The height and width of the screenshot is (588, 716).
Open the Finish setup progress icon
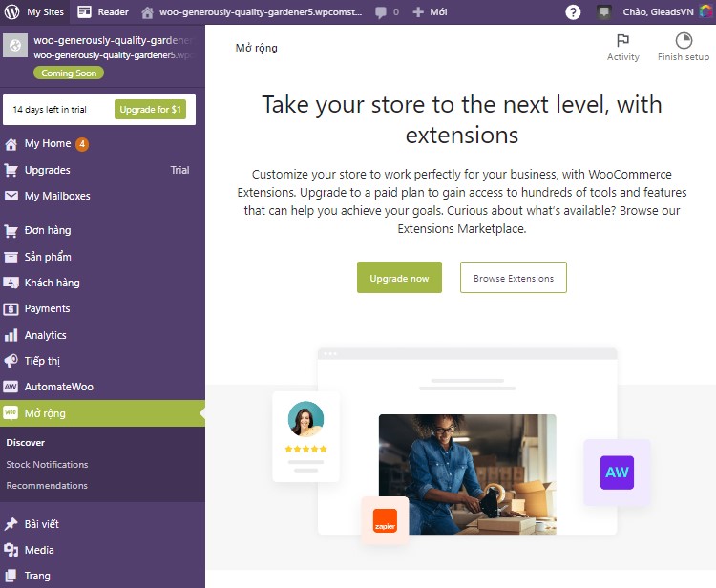(x=684, y=47)
